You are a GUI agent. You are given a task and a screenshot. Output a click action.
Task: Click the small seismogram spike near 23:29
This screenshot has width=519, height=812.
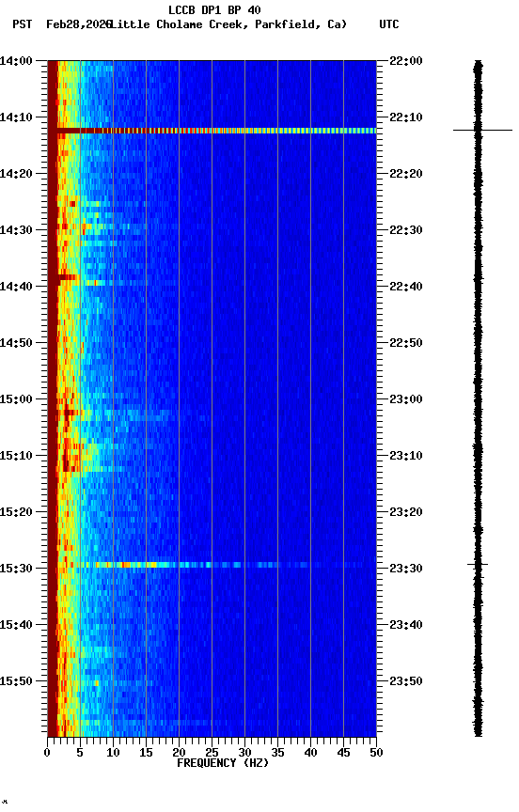point(478,564)
